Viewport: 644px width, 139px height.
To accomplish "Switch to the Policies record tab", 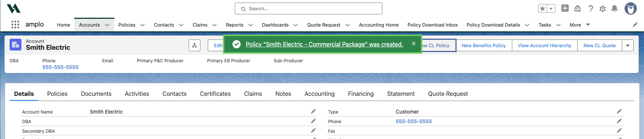I will click(57, 94).
